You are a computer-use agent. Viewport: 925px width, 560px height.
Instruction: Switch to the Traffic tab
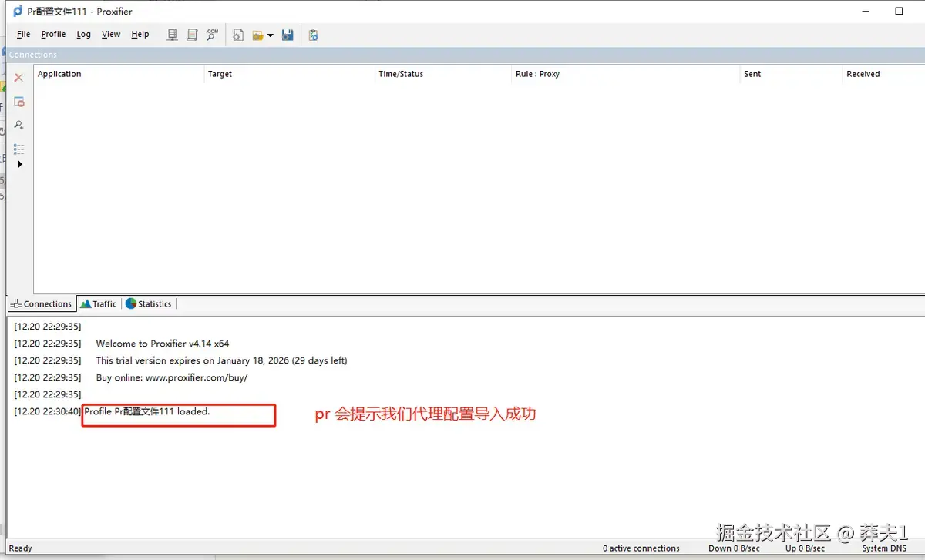tap(99, 303)
